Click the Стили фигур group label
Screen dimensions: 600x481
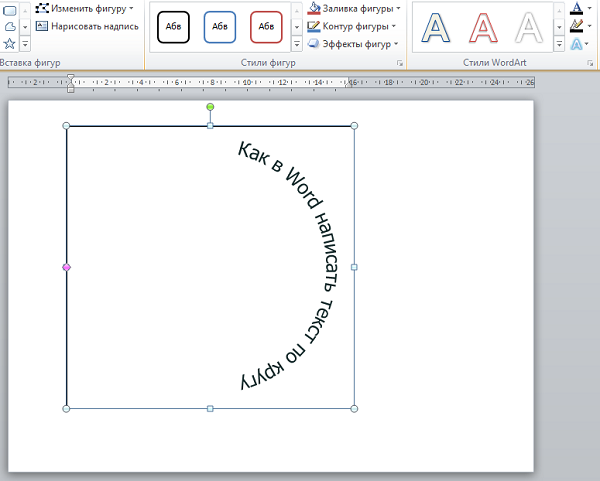pos(268,63)
